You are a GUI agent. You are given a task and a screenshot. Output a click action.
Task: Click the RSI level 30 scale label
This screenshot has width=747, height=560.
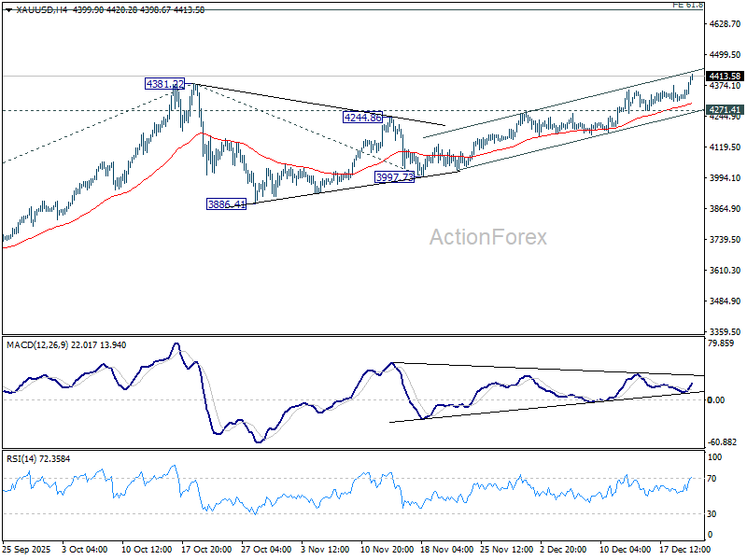click(712, 514)
